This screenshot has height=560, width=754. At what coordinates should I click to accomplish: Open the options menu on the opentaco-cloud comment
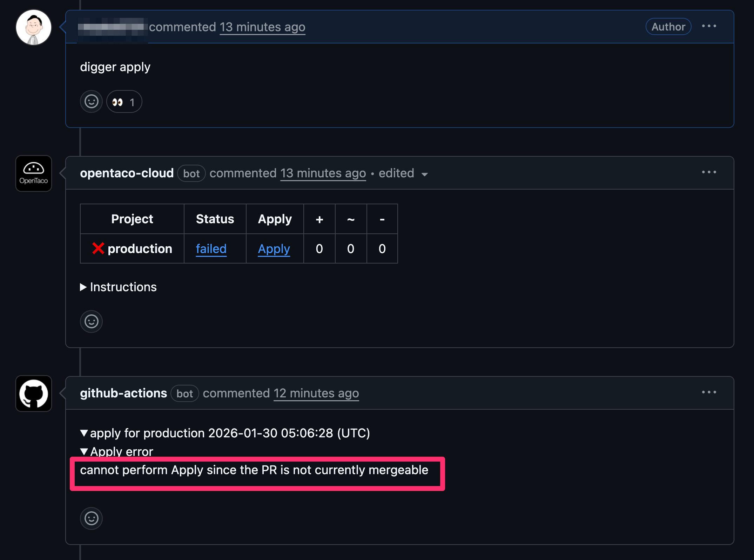709,172
